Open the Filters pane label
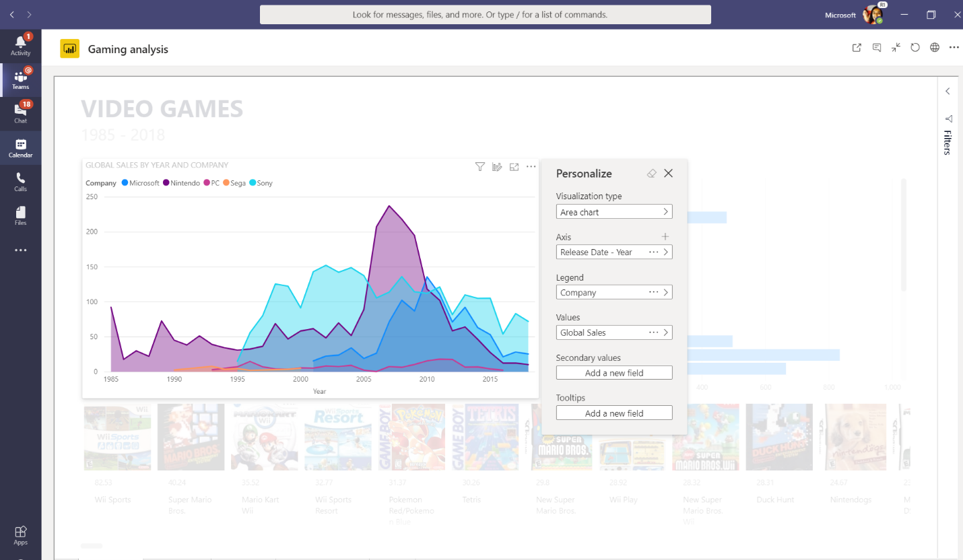 (948, 142)
